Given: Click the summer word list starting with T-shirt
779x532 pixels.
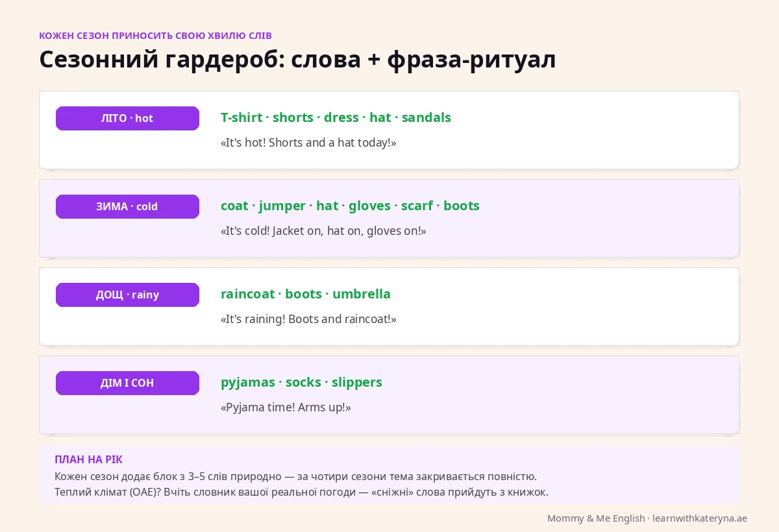Looking at the screenshot, I should point(336,117).
